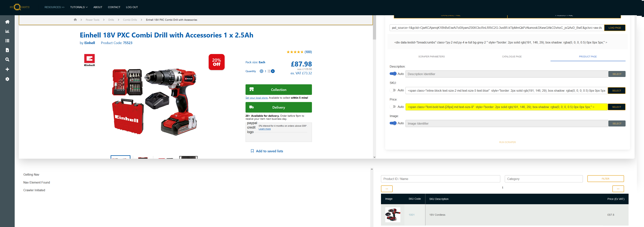This screenshot has height=227, width=644.
Task: Open the home icon in left sidebar
Action: 7,22
